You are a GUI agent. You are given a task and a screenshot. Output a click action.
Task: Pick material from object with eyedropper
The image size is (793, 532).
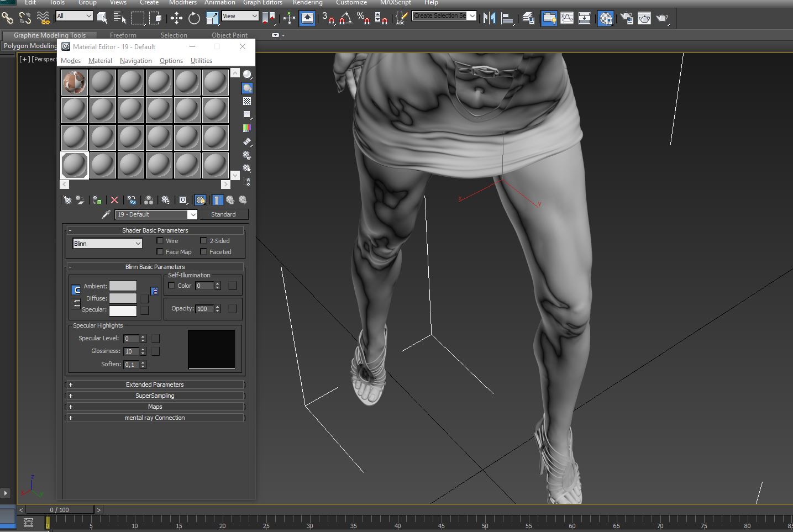coord(106,214)
